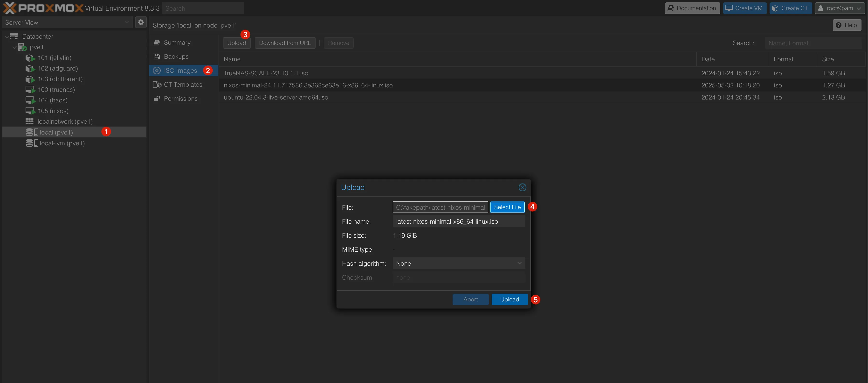Select TrueNAS-SCALE-23.10.1.1.iso row
The image size is (868, 383).
pos(542,73)
